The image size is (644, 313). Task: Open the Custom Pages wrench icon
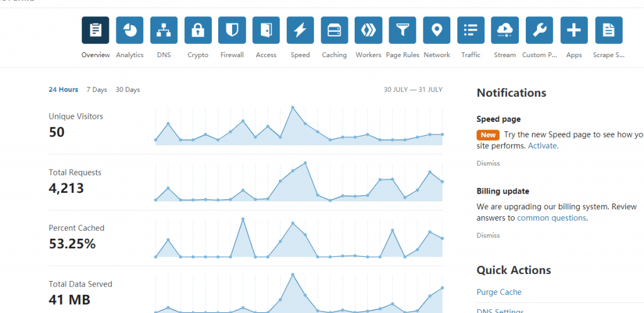pyautogui.click(x=539, y=30)
